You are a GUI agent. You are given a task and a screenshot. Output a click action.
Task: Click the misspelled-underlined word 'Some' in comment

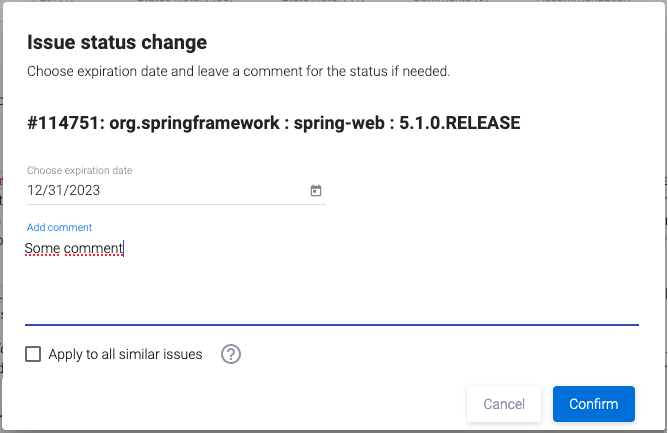tap(41, 247)
